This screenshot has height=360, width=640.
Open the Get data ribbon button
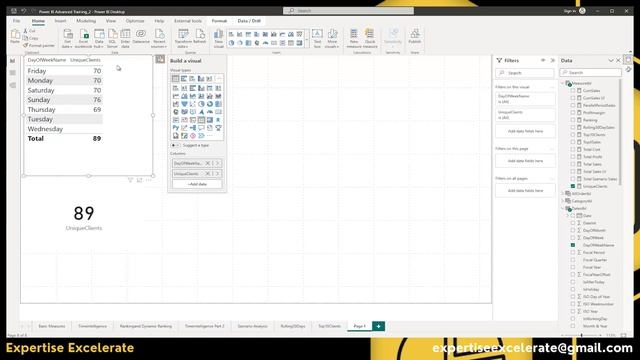[67, 39]
